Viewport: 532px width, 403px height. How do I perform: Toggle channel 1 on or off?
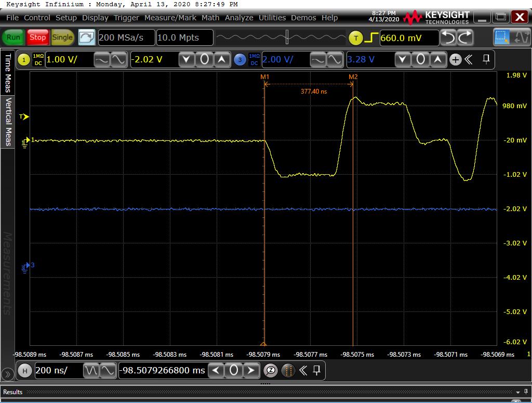tap(24, 60)
